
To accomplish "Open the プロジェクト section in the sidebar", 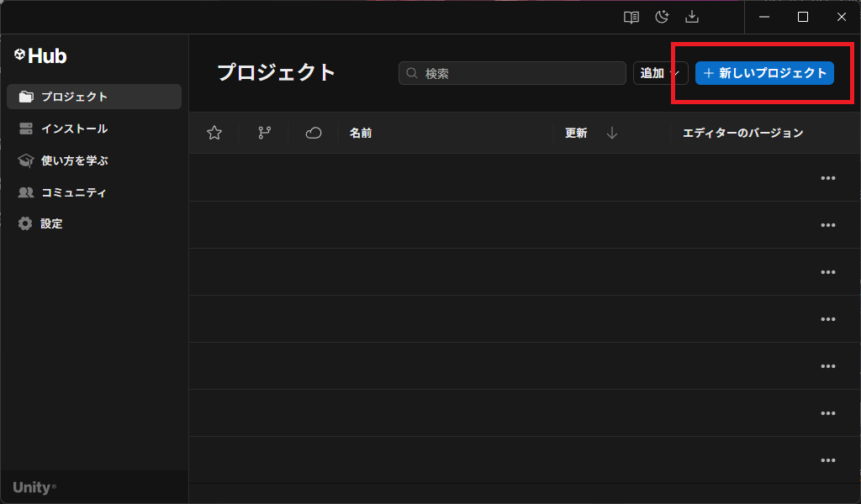I will (94, 97).
